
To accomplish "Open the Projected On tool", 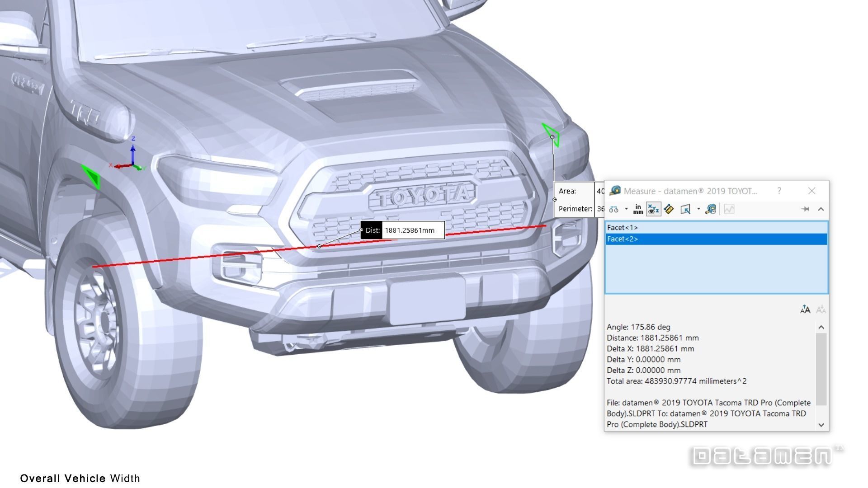I will tap(685, 209).
